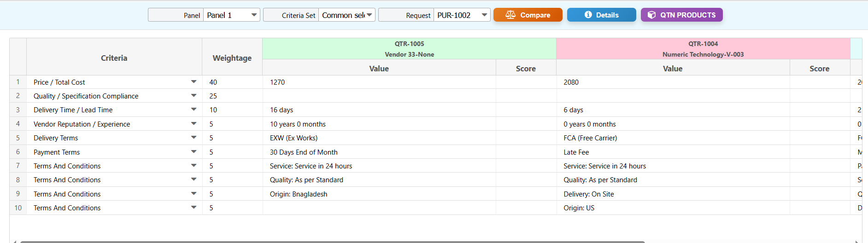Click the Weightage column header
The height and width of the screenshot is (243, 868).
232,58
